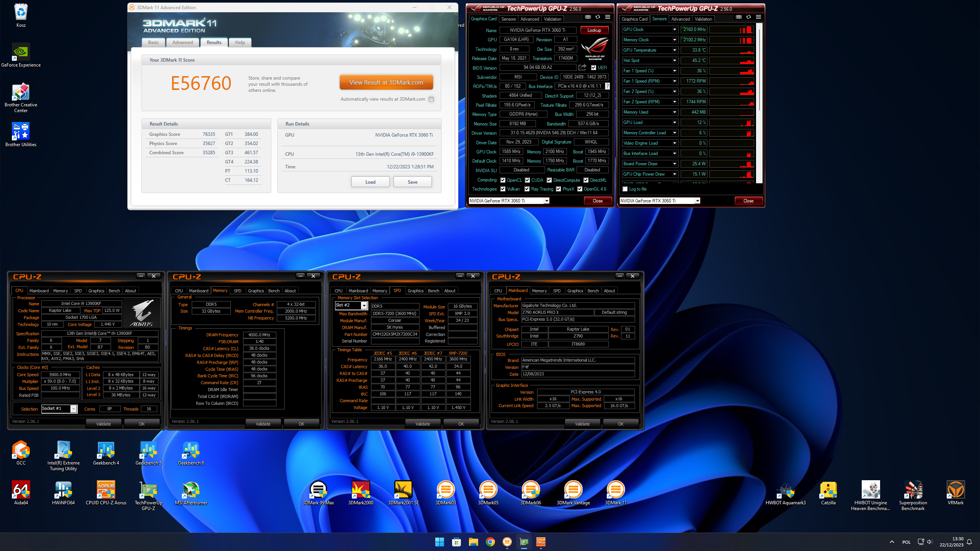Click OK in CPU-Z SPD window

tap(461, 424)
